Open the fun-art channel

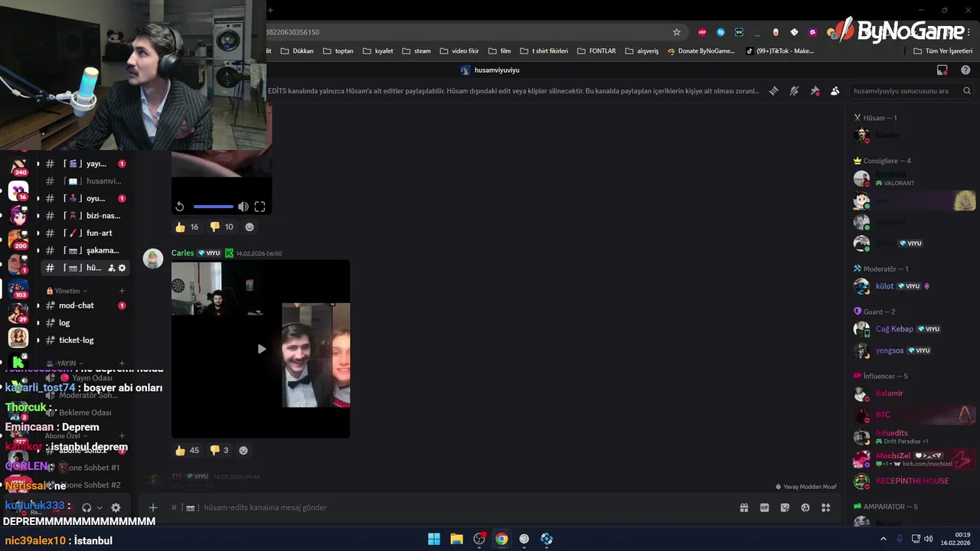pos(85,233)
